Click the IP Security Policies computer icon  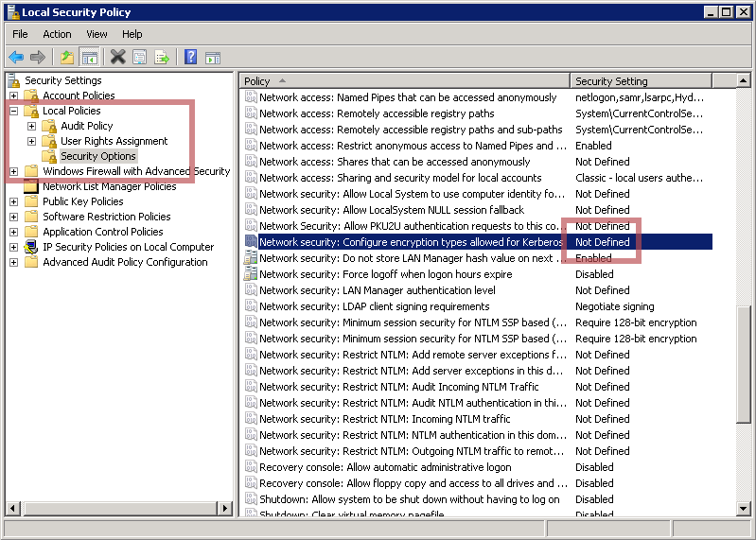tap(31, 247)
